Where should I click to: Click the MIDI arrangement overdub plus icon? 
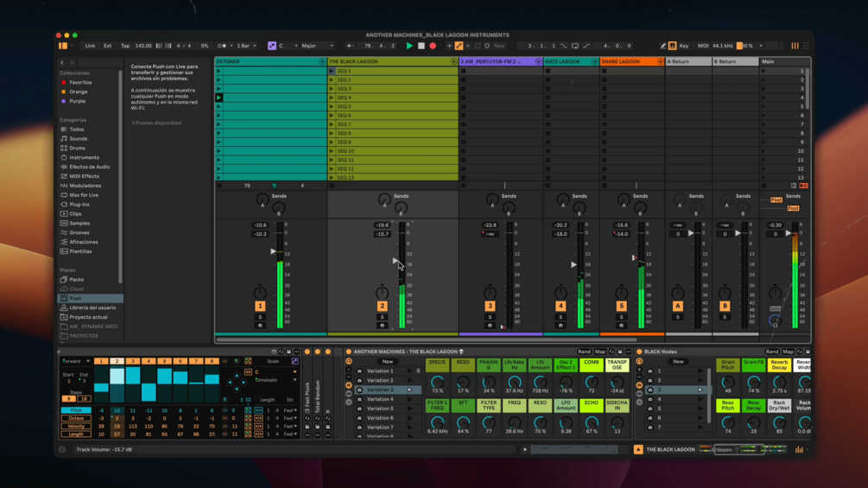[x=449, y=46]
